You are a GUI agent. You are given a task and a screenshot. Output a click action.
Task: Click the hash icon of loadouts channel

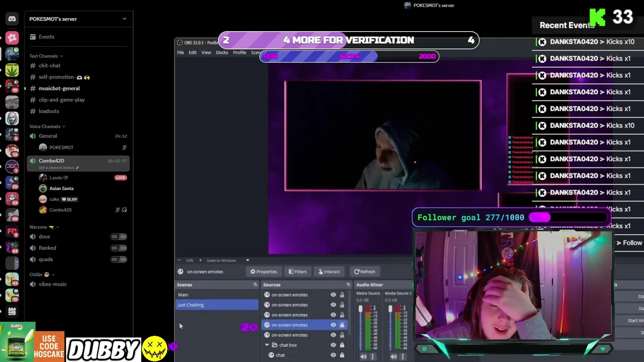[33, 111]
